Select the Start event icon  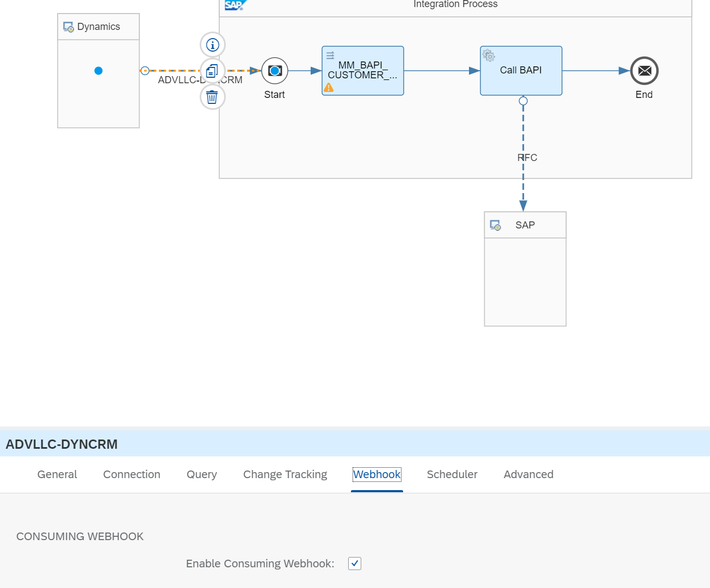coord(275,71)
